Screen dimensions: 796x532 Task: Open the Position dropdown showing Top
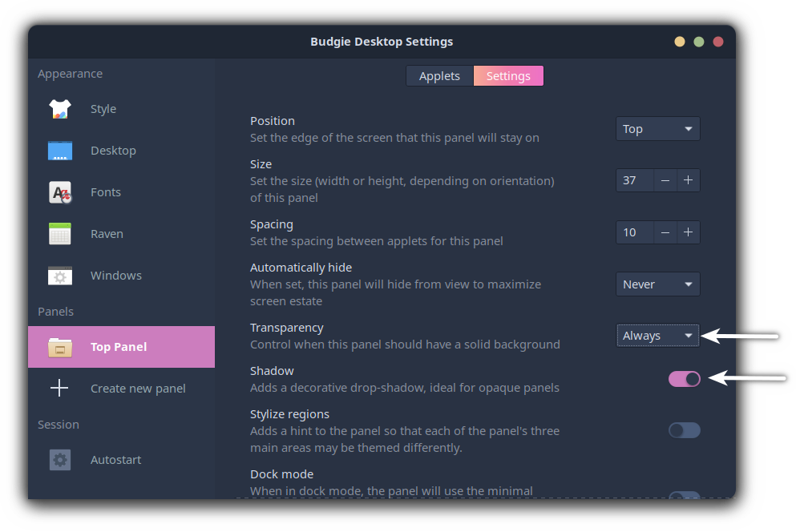657,128
